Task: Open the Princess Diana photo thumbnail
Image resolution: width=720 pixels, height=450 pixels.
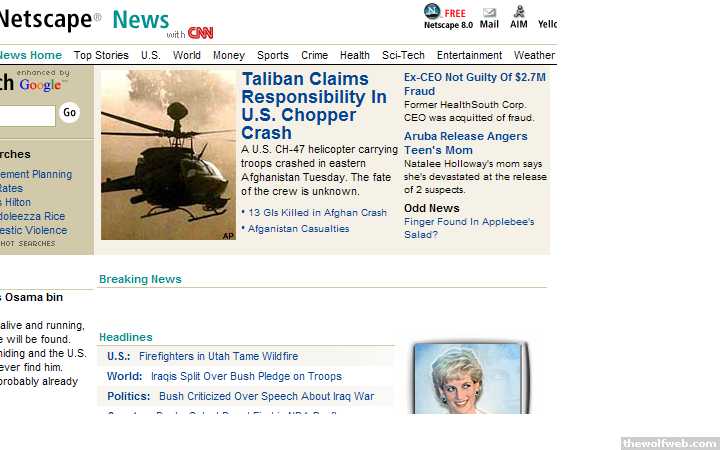Action: tap(469, 379)
